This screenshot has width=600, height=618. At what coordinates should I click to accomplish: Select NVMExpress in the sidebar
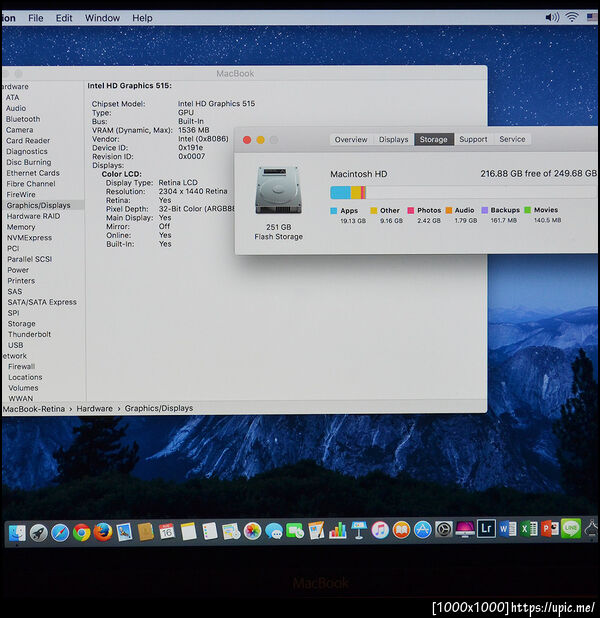coord(29,238)
